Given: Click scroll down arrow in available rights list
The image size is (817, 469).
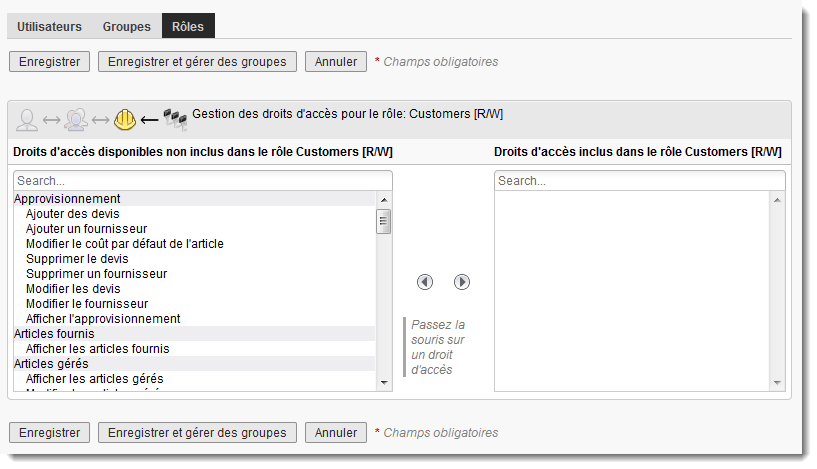Looking at the screenshot, I should tap(384, 383).
